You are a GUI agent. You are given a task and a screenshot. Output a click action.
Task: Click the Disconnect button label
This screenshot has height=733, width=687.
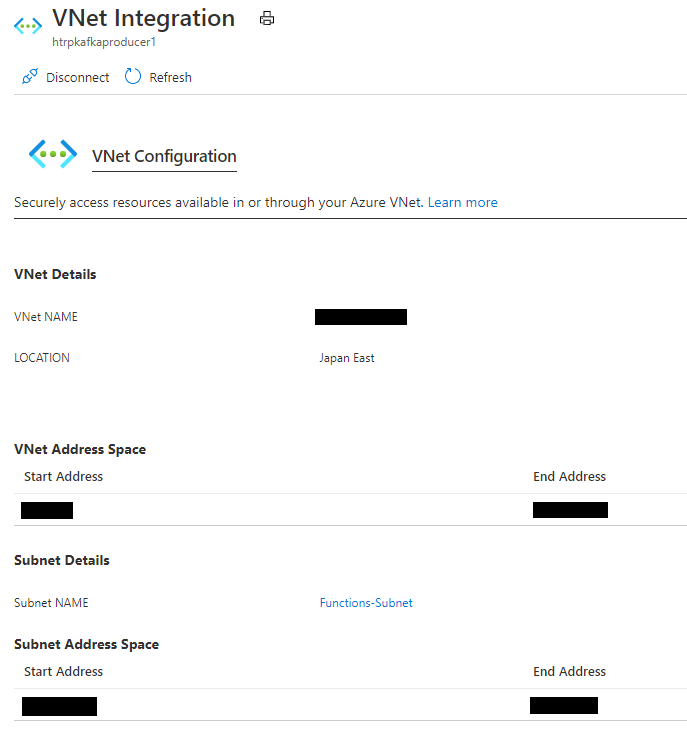(x=78, y=78)
